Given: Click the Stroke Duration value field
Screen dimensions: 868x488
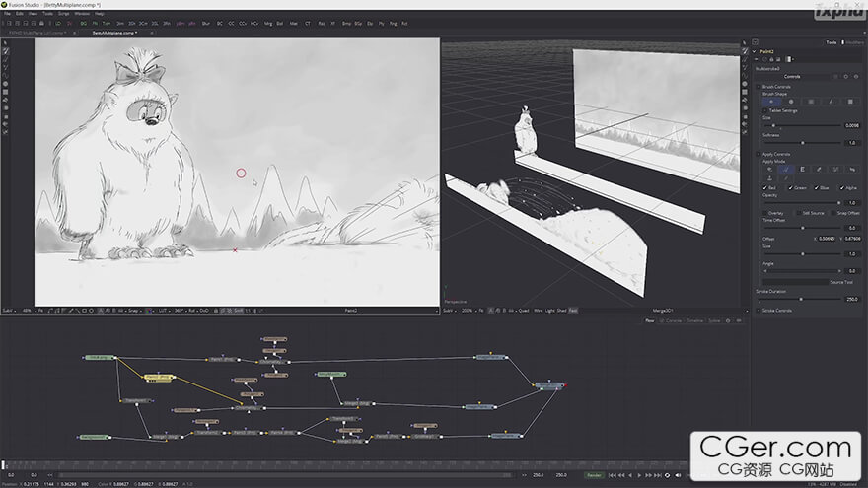Looking at the screenshot, I should pos(851,299).
